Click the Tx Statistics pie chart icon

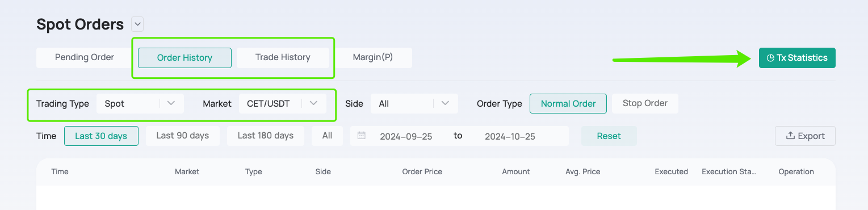tap(770, 58)
